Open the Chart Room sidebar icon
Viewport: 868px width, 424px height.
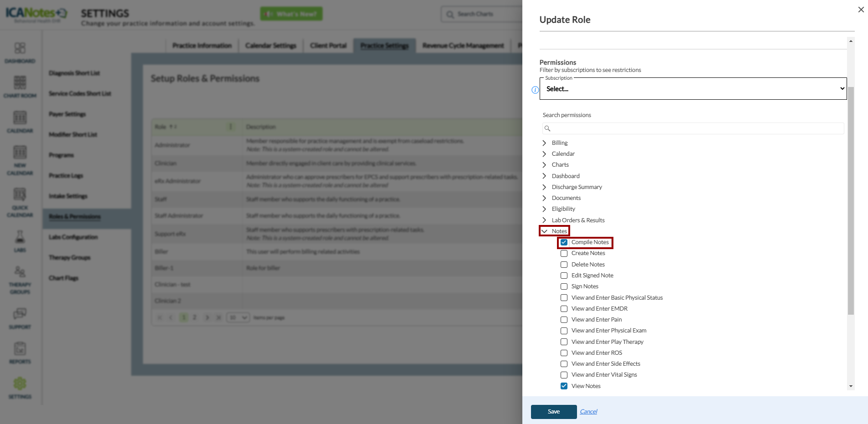point(20,83)
